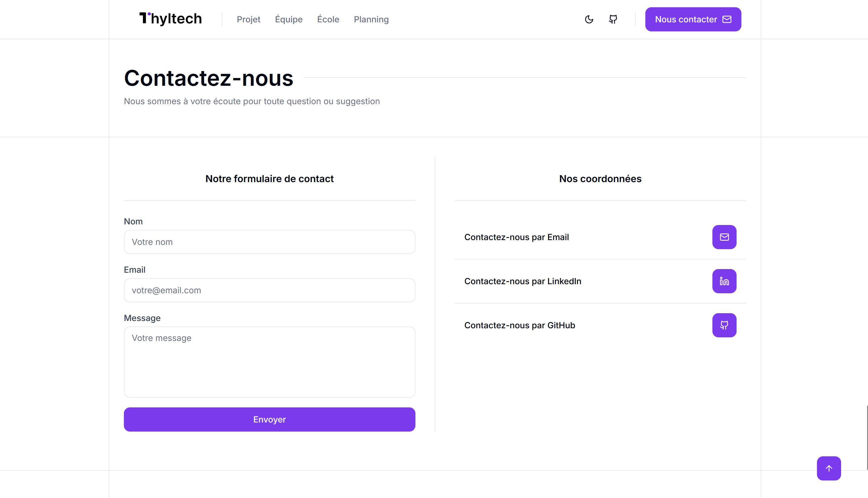Click the purple email icon button

(724, 237)
